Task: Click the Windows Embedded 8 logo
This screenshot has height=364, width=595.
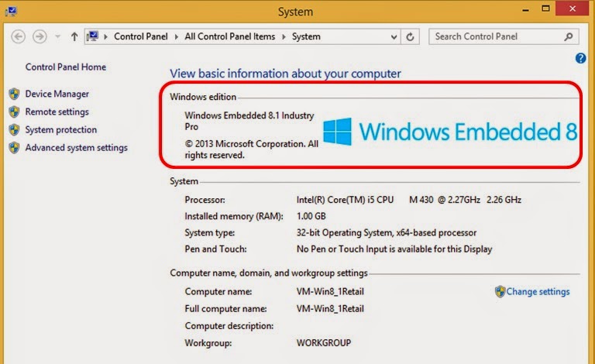Action: tap(450, 132)
